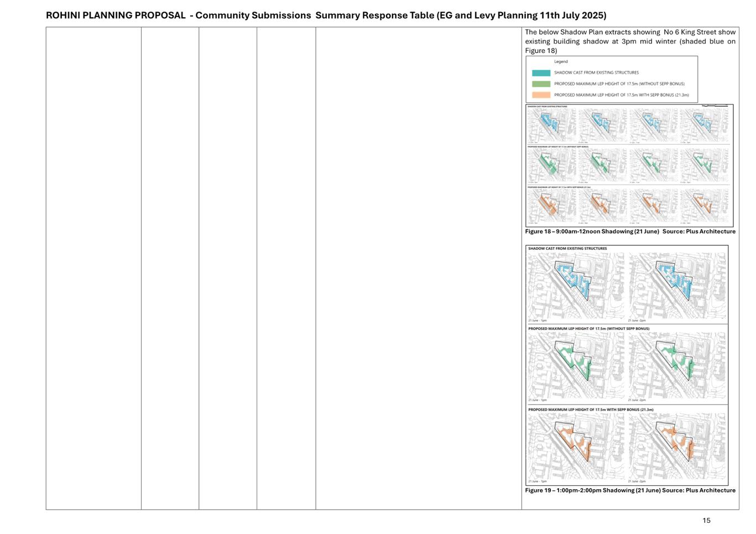Click the page number 15
The image size is (756, 534).
(x=706, y=520)
